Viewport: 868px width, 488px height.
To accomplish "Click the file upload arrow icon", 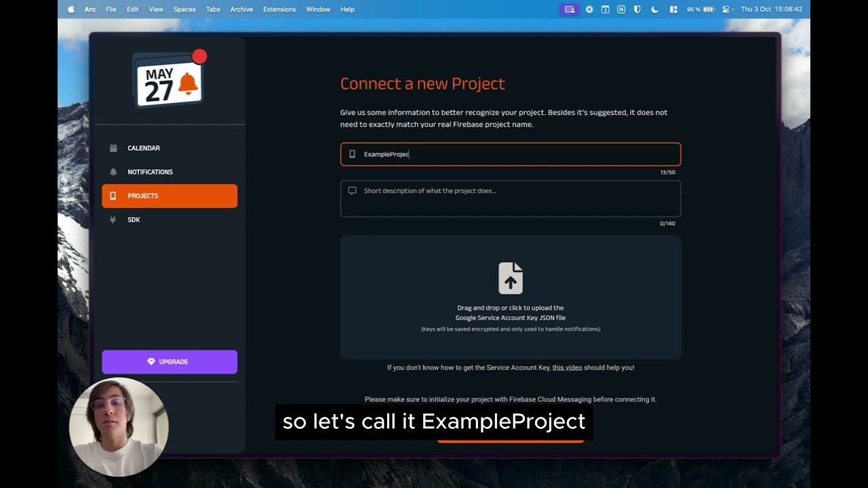I will click(511, 278).
